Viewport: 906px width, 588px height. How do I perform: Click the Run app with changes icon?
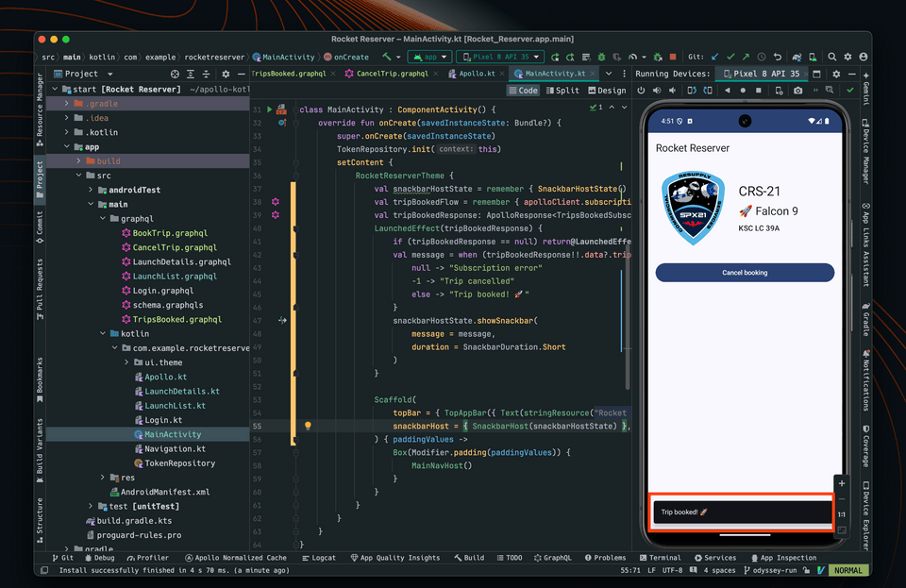[x=555, y=57]
